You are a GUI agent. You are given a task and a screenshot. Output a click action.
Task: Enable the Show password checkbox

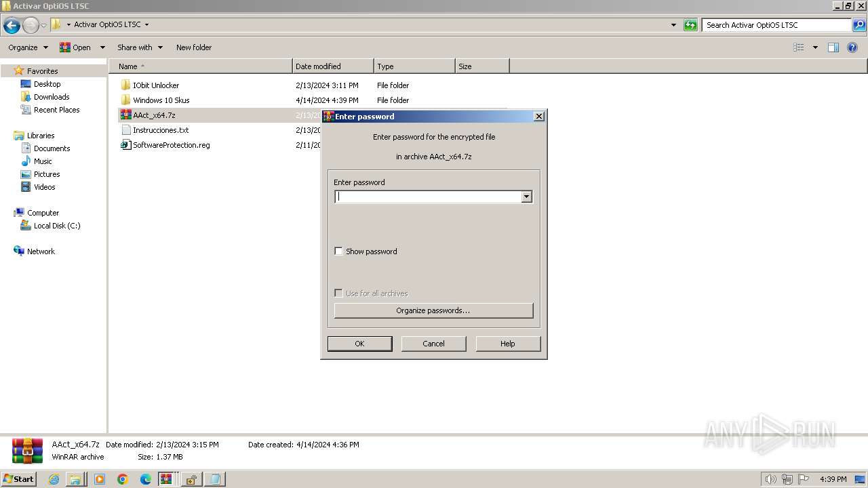[338, 251]
